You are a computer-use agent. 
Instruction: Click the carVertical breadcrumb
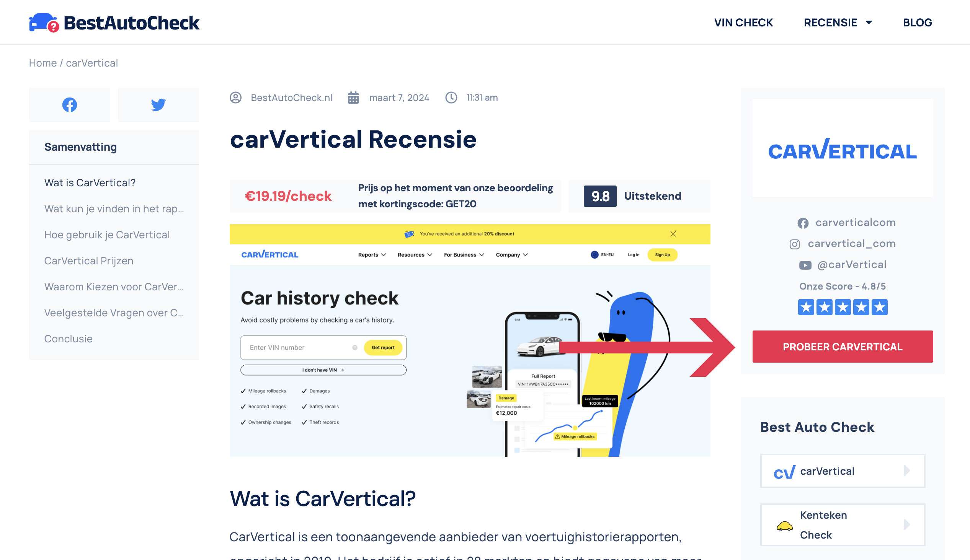point(92,63)
